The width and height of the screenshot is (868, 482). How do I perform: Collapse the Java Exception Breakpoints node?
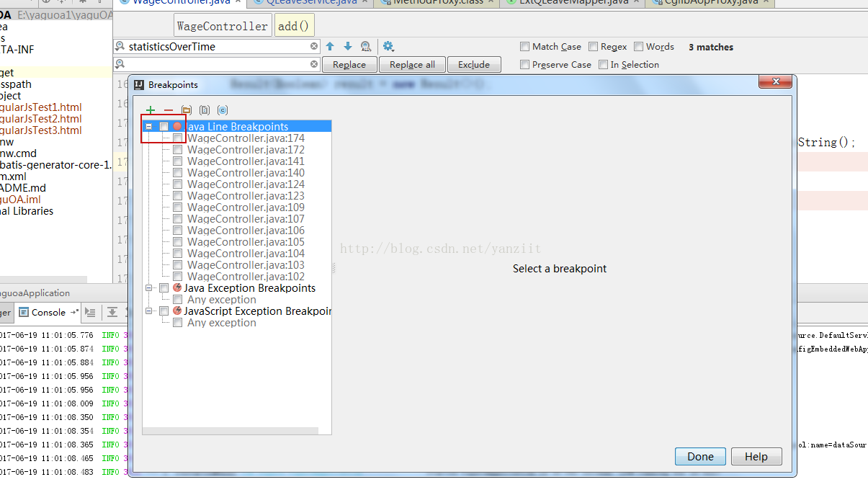tap(149, 288)
